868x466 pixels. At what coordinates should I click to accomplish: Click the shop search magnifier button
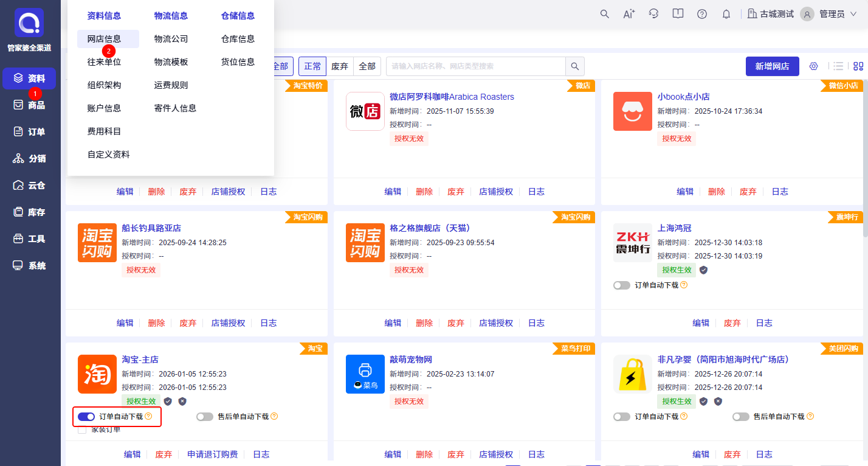tap(574, 66)
